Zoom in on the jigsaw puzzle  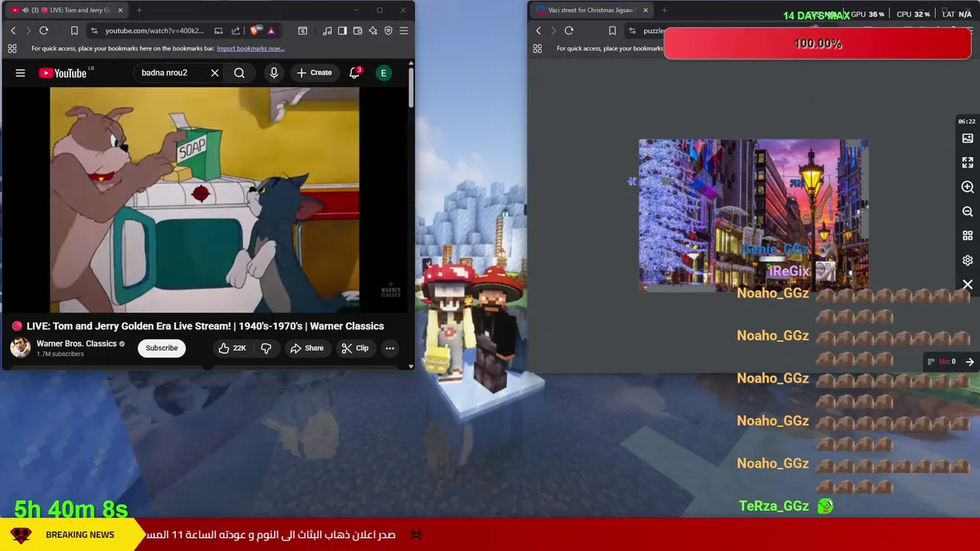pyautogui.click(x=968, y=187)
